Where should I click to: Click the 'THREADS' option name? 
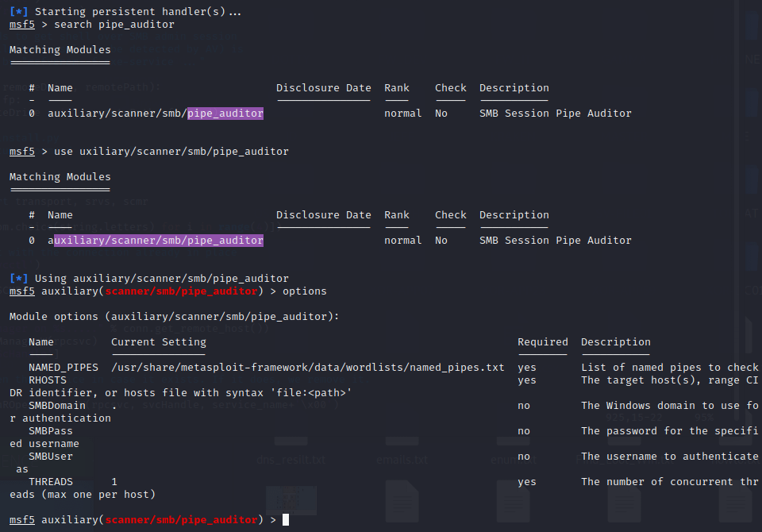tap(51, 481)
